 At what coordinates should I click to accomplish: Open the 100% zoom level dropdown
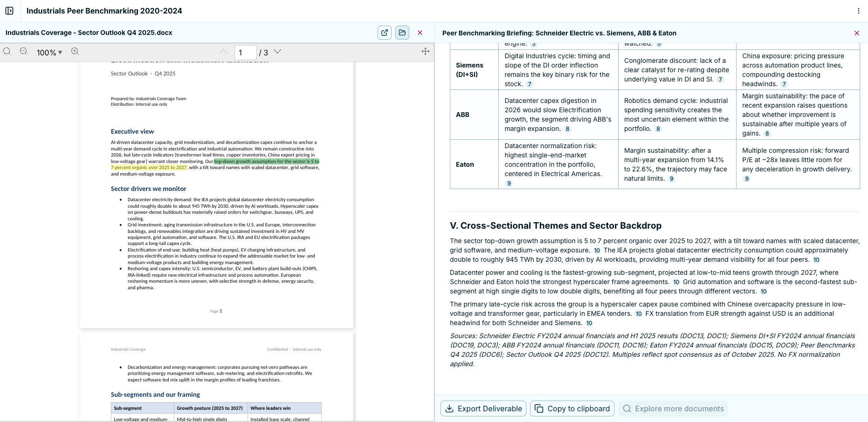coord(49,53)
